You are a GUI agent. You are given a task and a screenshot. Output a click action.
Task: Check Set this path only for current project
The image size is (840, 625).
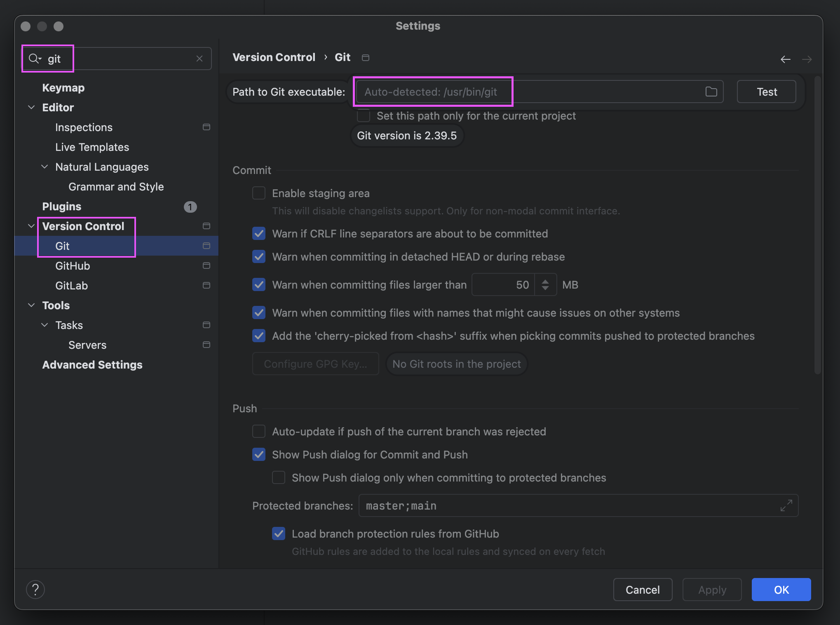[364, 116]
